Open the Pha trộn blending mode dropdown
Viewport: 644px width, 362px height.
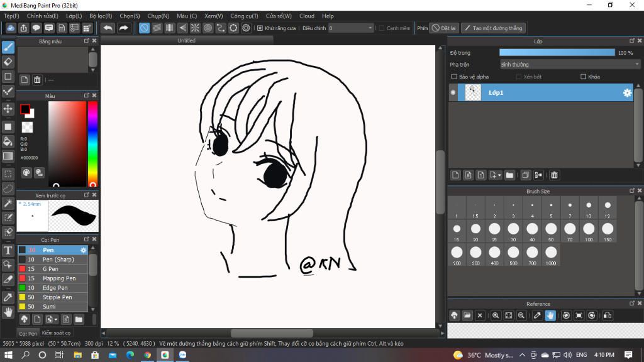pos(569,65)
